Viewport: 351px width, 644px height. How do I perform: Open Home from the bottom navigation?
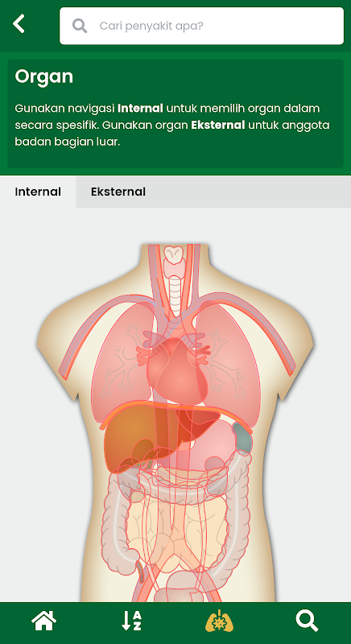44,621
